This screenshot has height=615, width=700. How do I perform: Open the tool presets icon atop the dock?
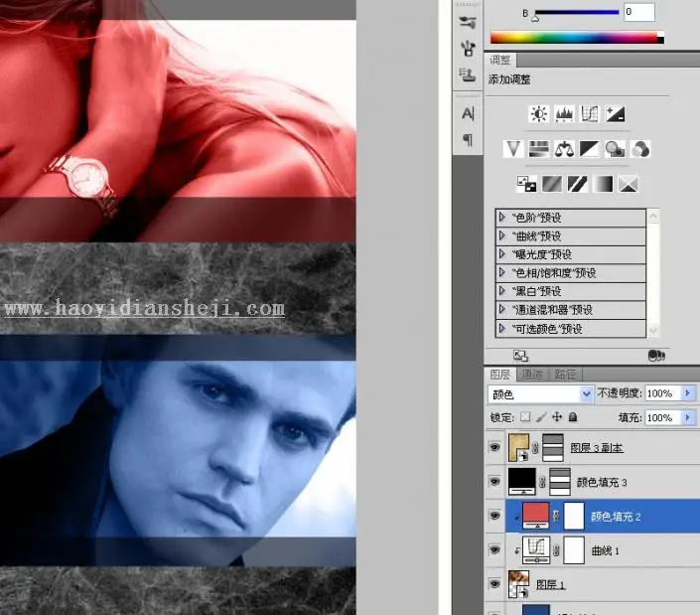pos(468,22)
